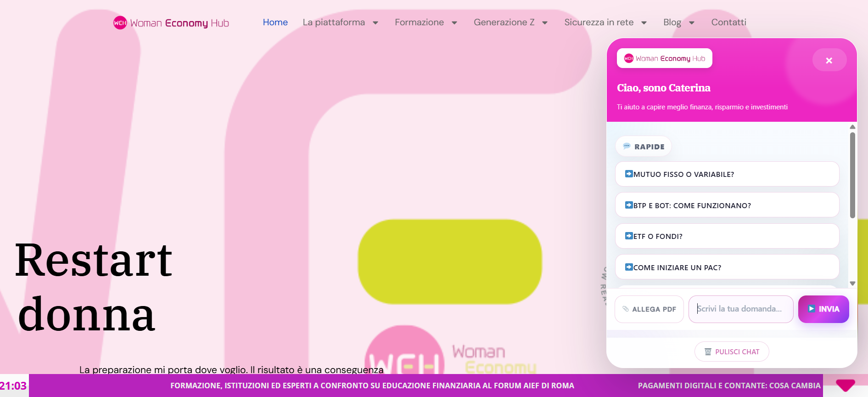Clear conversation with Pulisci Chat

[x=732, y=352]
